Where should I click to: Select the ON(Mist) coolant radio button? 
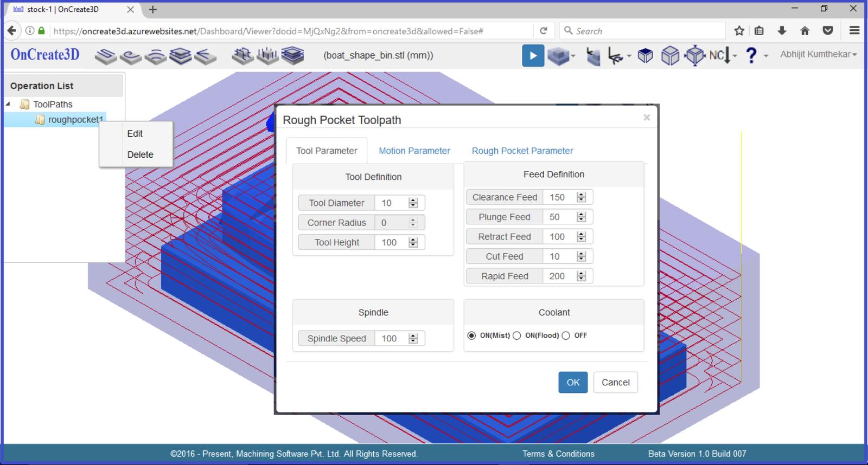coord(471,335)
